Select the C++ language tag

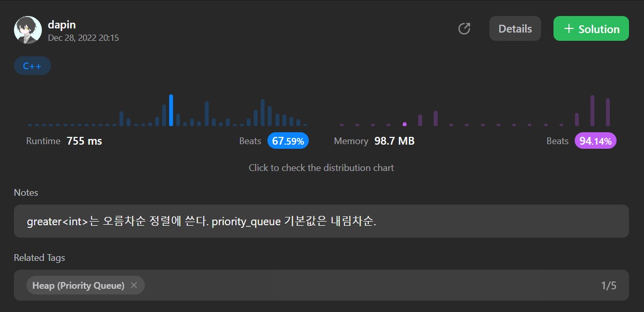[x=32, y=66]
